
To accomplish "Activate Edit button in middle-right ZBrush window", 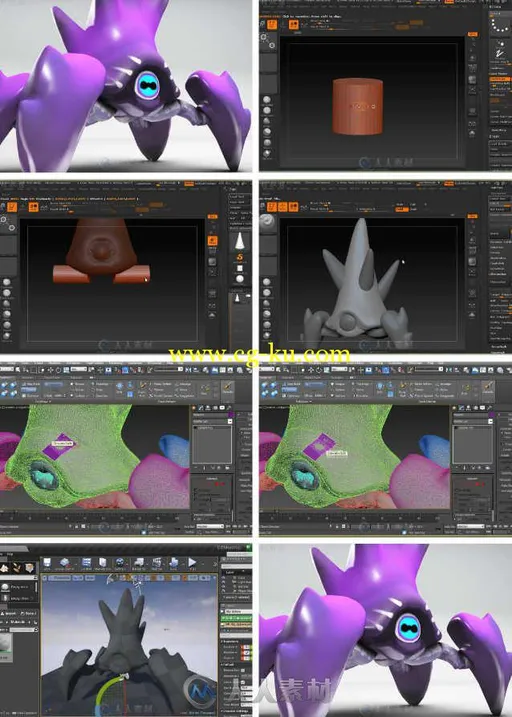I will point(272,207).
